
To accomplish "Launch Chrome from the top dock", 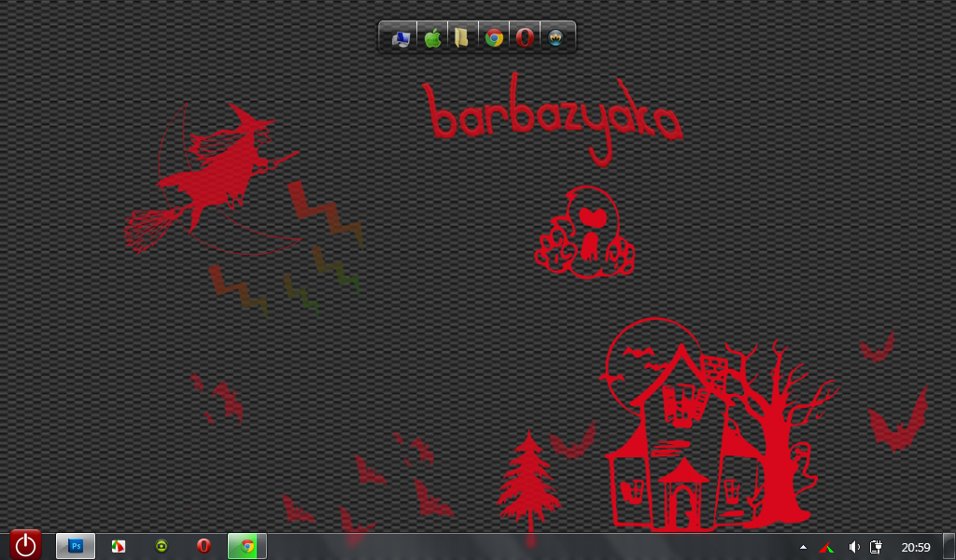I will click(x=494, y=38).
